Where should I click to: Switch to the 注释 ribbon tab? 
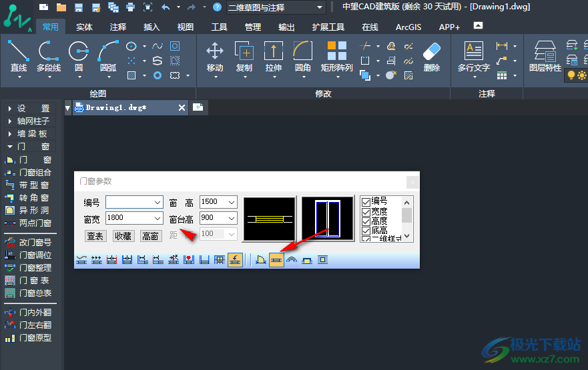(x=117, y=27)
